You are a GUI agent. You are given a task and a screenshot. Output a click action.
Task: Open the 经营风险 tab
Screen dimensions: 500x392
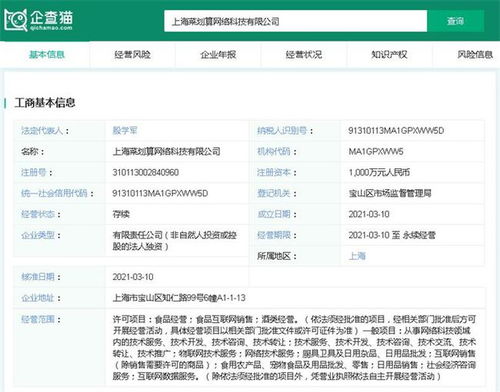pyautogui.click(x=132, y=55)
